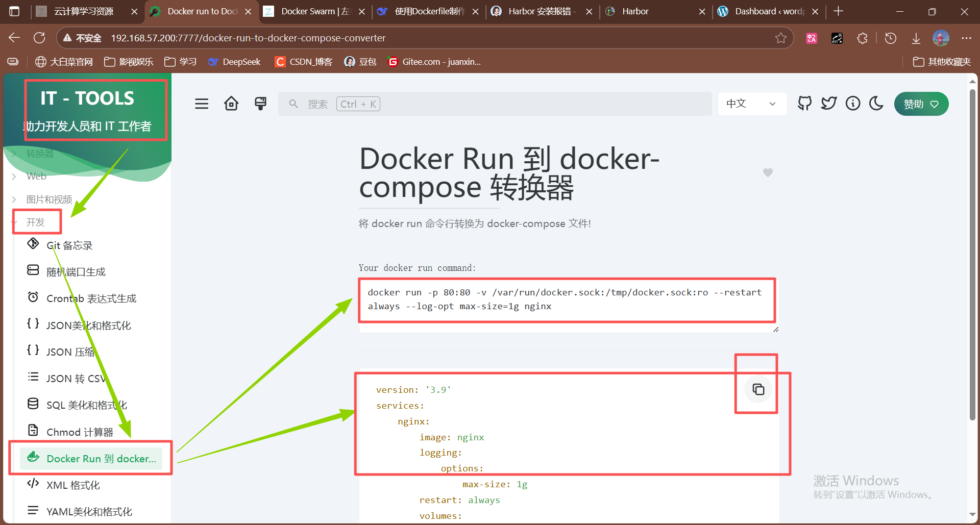Open browser settings and more menu
Image resolution: width=980 pixels, height=525 pixels.
click(966, 38)
